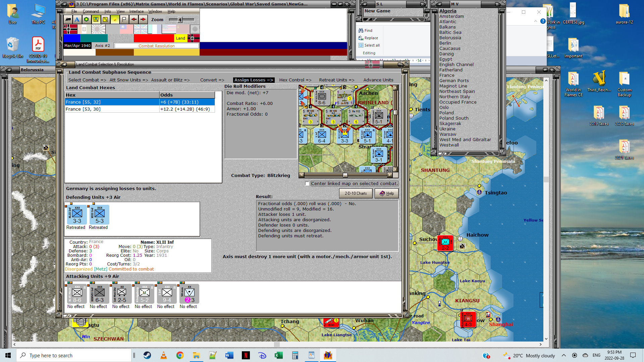Select the XLII Inf 3-3 defending unit

[x=77, y=215]
